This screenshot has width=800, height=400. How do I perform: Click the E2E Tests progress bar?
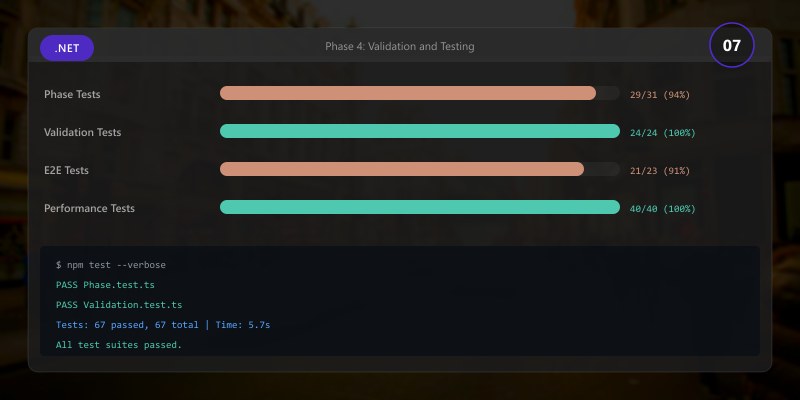pyautogui.click(x=420, y=169)
